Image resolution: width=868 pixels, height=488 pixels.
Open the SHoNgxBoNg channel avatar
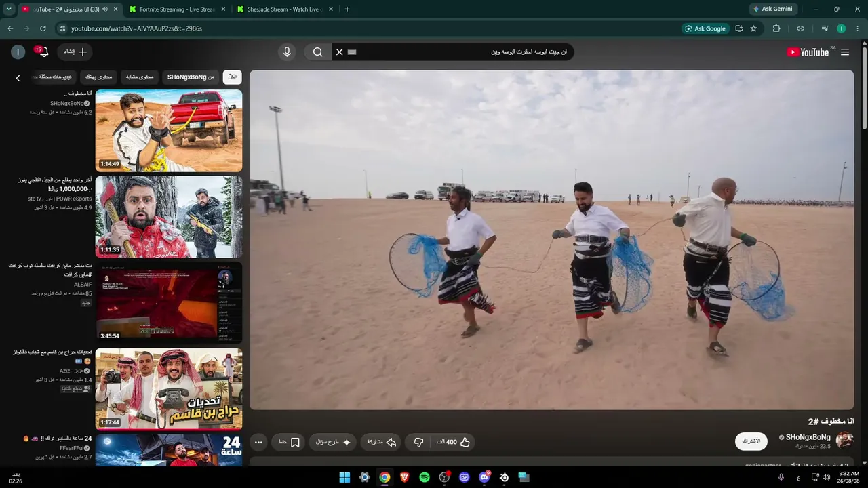click(845, 441)
